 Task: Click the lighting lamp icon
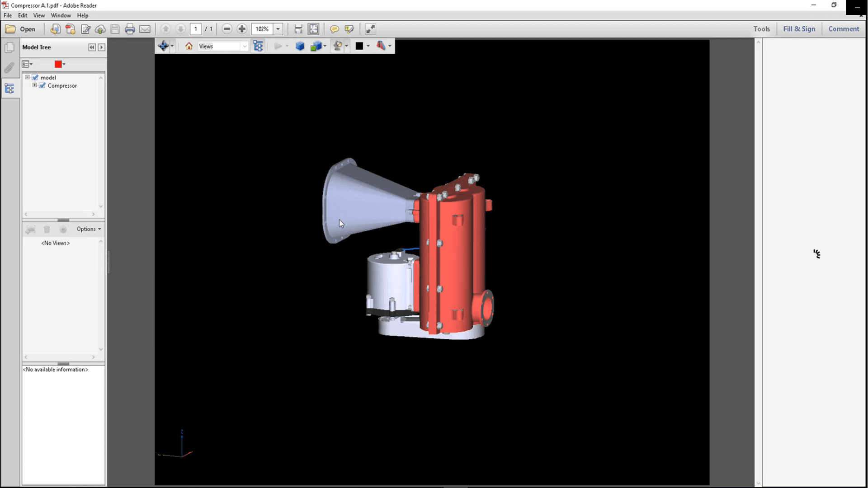(337, 46)
